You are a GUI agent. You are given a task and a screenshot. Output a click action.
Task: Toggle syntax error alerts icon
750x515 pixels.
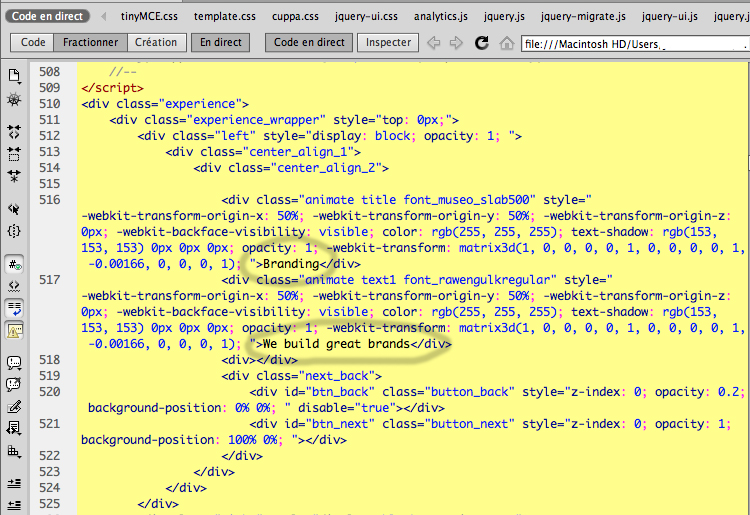pyautogui.click(x=14, y=330)
